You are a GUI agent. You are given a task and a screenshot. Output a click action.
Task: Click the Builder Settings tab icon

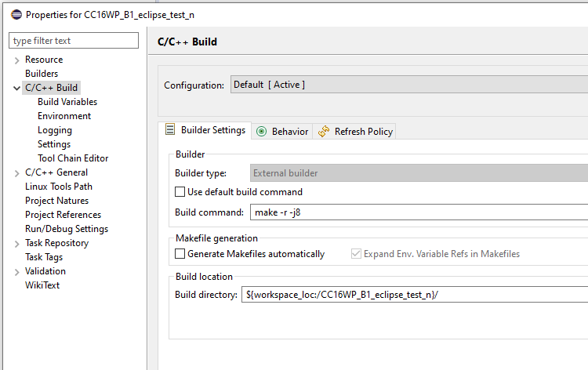170,129
